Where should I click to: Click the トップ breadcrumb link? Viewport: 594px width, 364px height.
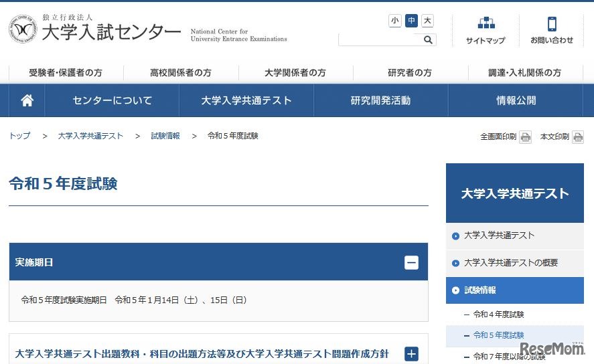(x=19, y=136)
